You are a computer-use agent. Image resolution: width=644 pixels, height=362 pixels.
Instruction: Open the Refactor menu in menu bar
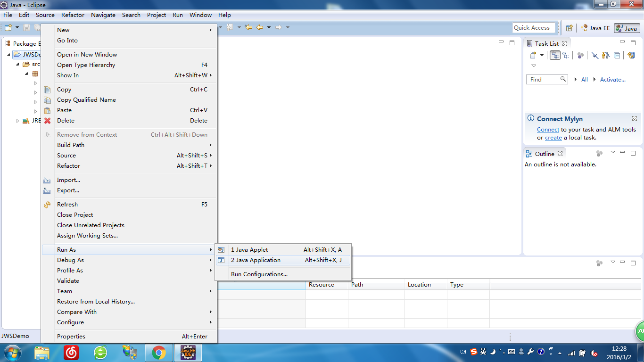[73, 15]
